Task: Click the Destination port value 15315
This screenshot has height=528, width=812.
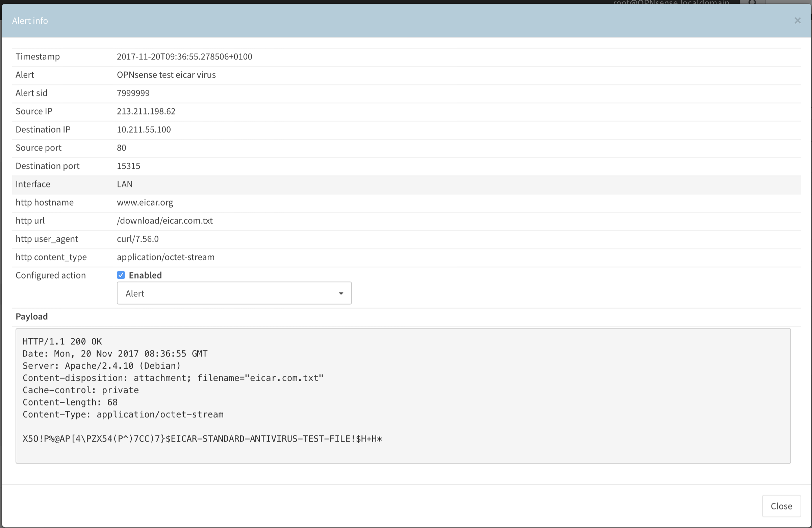Action: click(128, 166)
